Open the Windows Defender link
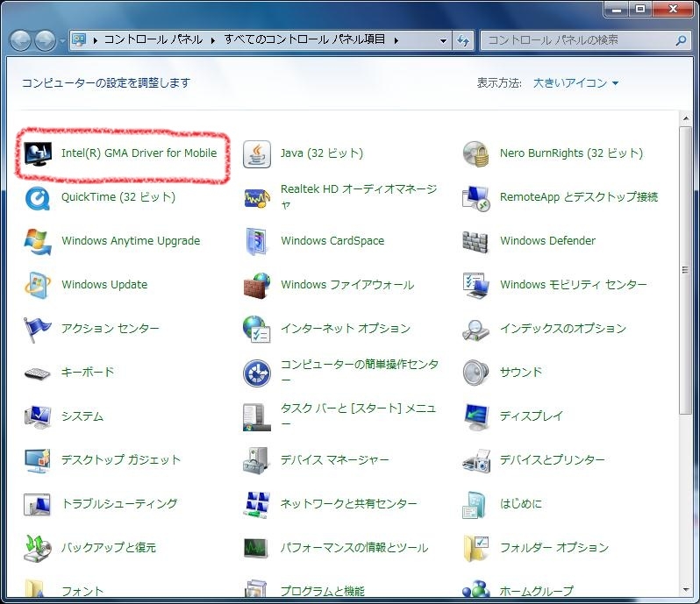 (x=547, y=241)
